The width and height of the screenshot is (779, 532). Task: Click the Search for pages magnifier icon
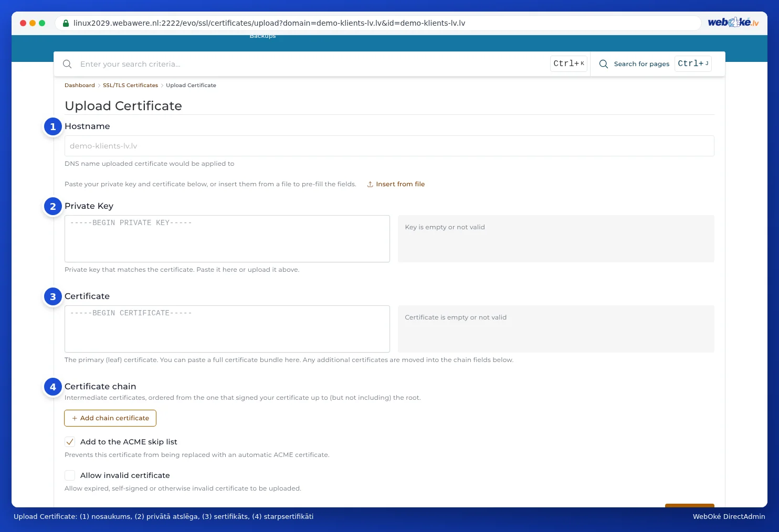coord(604,64)
